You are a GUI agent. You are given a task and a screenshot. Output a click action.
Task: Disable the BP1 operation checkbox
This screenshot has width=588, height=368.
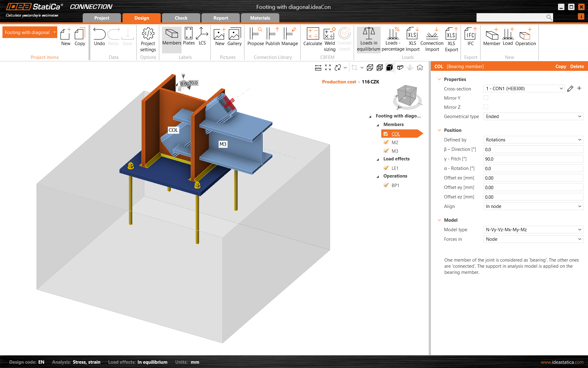[386, 185]
